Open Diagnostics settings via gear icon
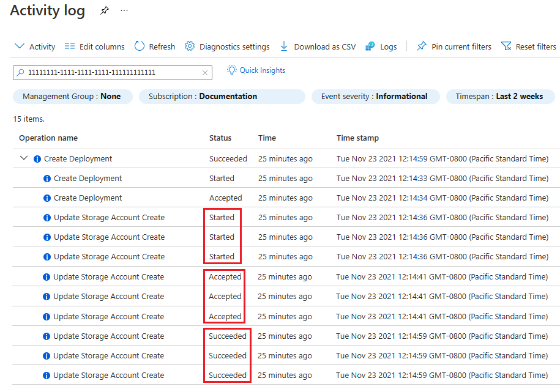This screenshot has width=560, height=392. point(189,46)
